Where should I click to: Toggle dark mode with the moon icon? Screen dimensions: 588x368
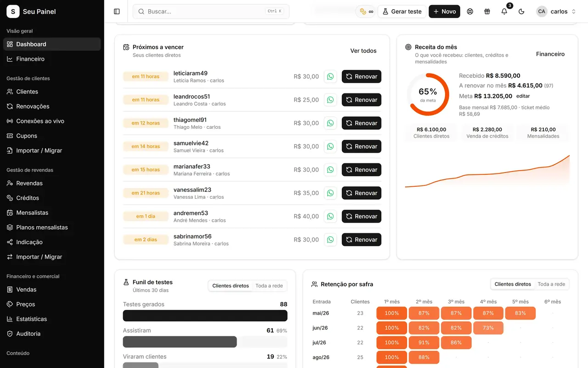pos(521,11)
